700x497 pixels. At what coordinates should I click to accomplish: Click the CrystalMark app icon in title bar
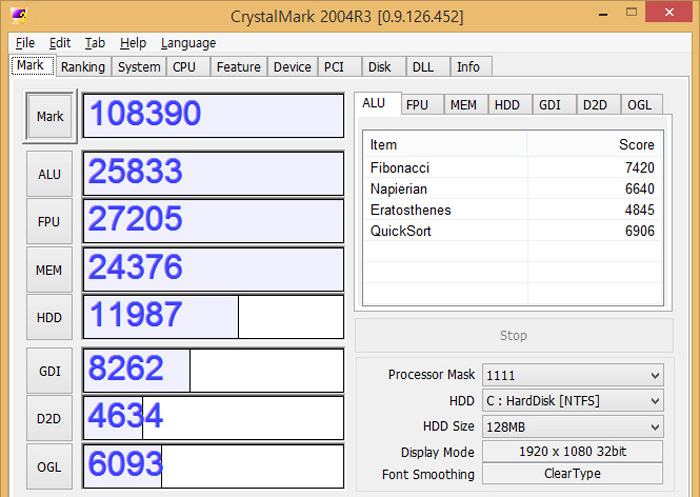point(19,16)
